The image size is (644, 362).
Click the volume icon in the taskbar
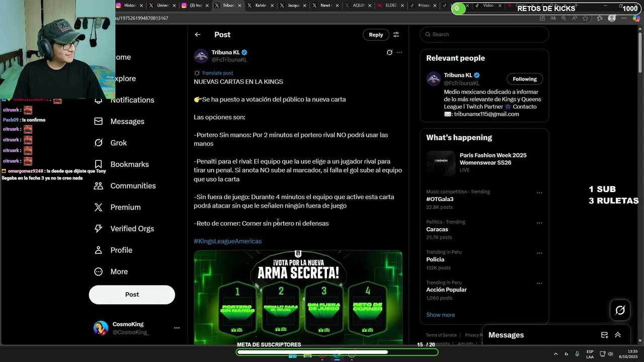[611, 354]
